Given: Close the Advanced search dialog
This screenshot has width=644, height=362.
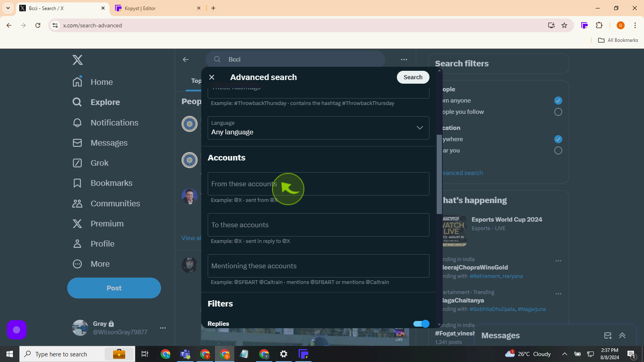Looking at the screenshot, I should click(212, 77).
